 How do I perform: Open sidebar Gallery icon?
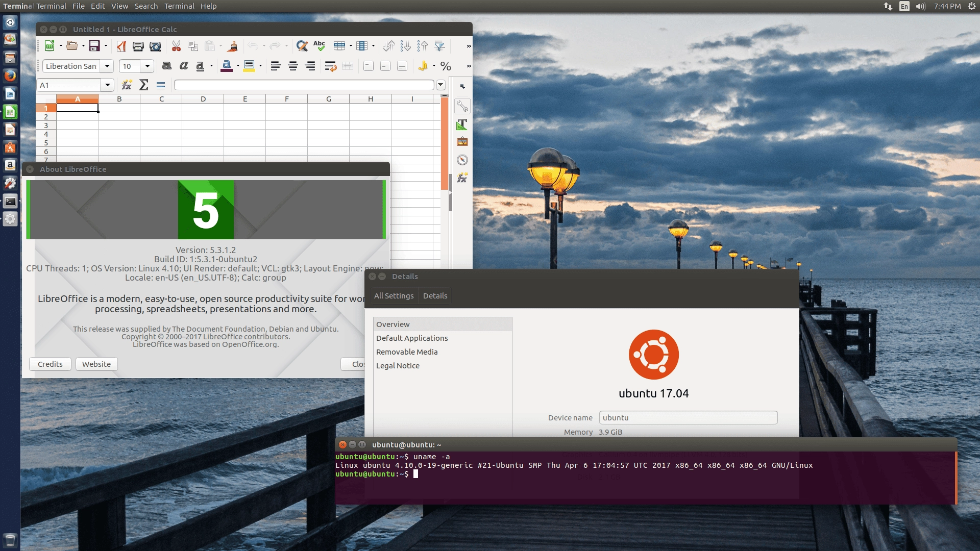point(462,142)
